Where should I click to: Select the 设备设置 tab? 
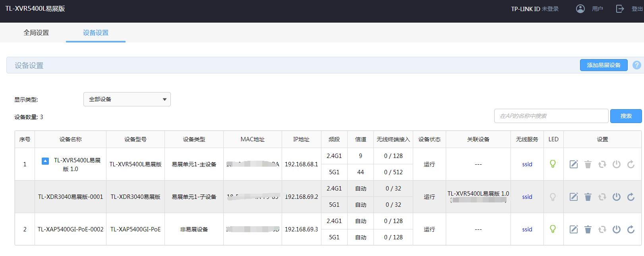tap(96, 33)
